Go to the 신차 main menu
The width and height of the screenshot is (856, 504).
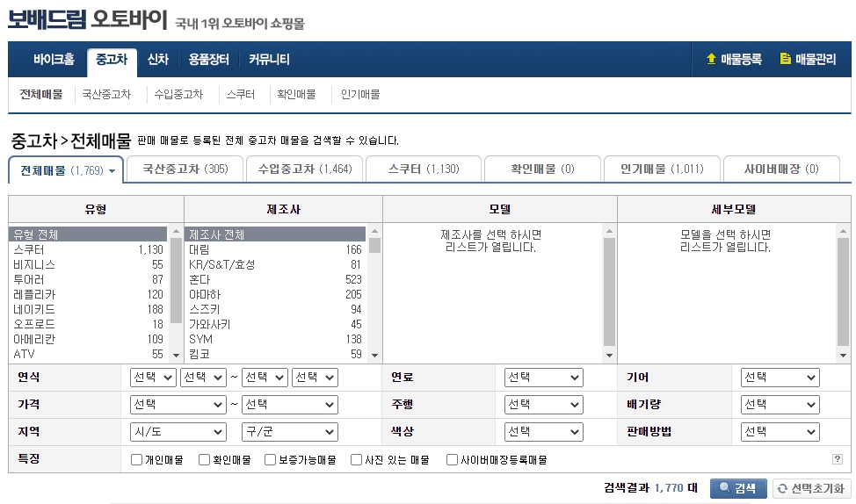coord(158,60)
